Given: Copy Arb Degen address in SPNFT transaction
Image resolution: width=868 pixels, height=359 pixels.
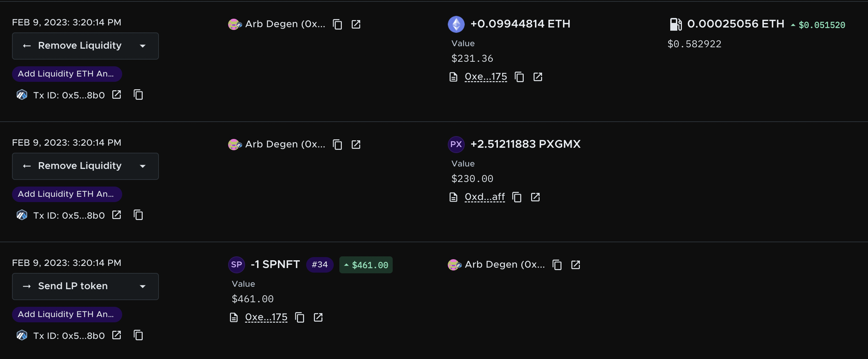Looking at the screenshot, I should tap(557, 264).
